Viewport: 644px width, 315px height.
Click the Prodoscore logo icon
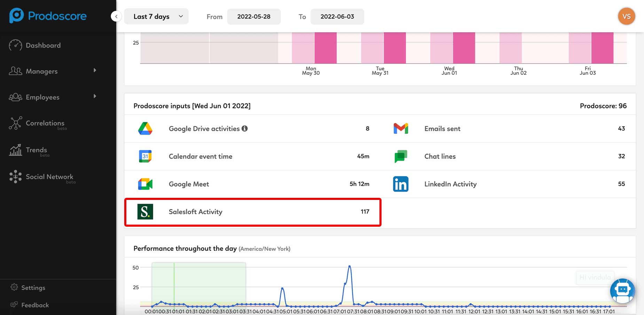16,15
